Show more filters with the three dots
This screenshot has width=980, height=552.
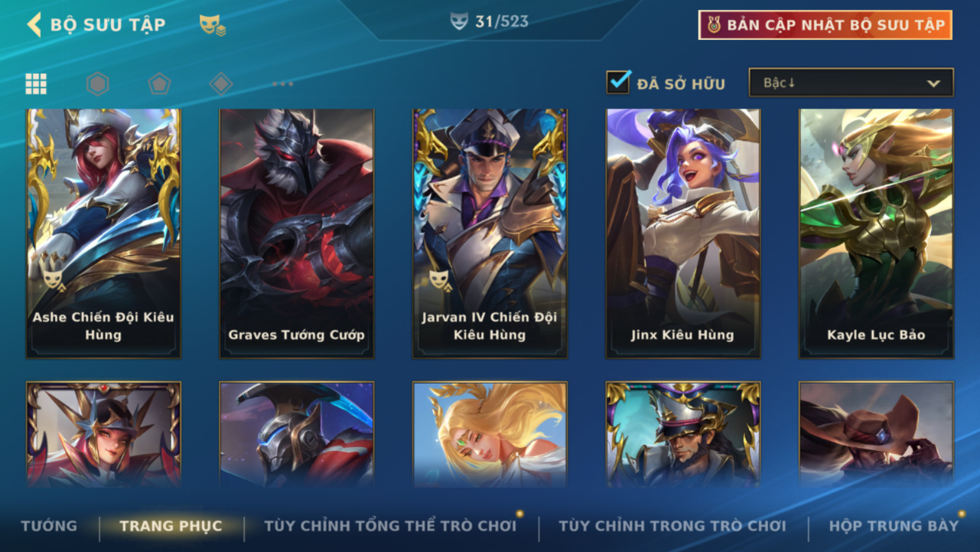click(x=283, y=83)
